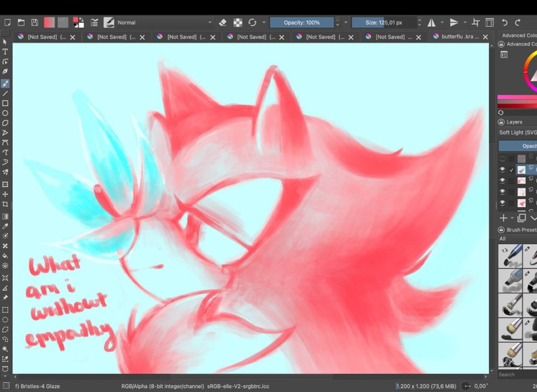Show the hidden top layer
The height and width of the screenshot is (392, 537).
(x=502, y=158)
